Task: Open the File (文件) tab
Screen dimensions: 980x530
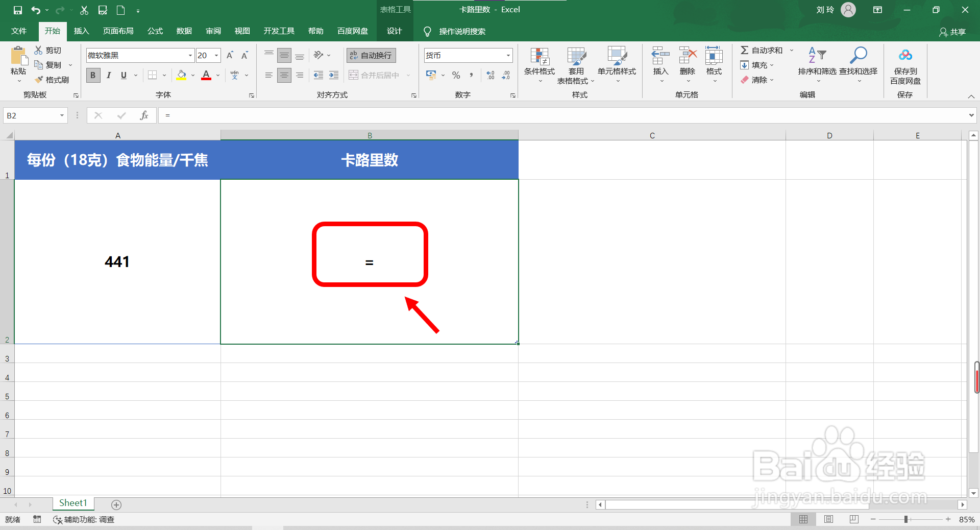Action: [19, 31]
